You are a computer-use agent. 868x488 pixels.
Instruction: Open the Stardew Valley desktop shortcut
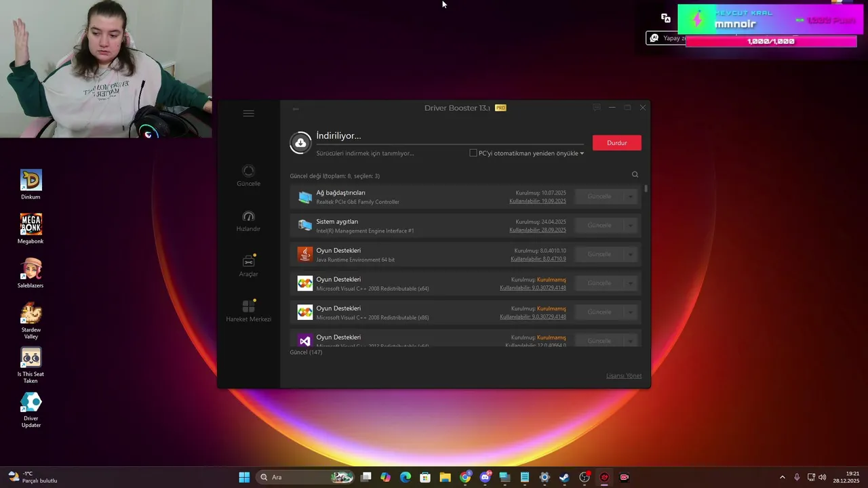pyautogui.click(x=31, y=320)
